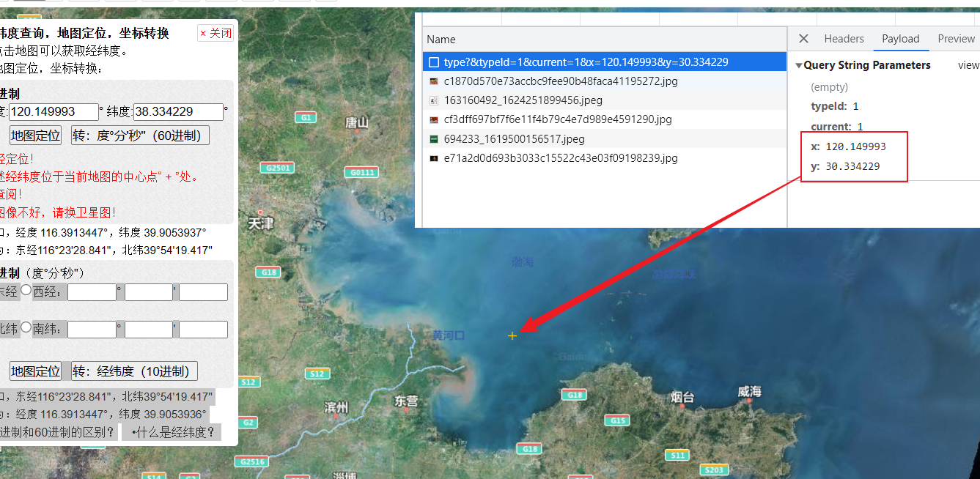This screenshot has width=980, height=479.
Task: Click the current: 1 parameter
Action: pyautogui.click(x=836, y=127)
